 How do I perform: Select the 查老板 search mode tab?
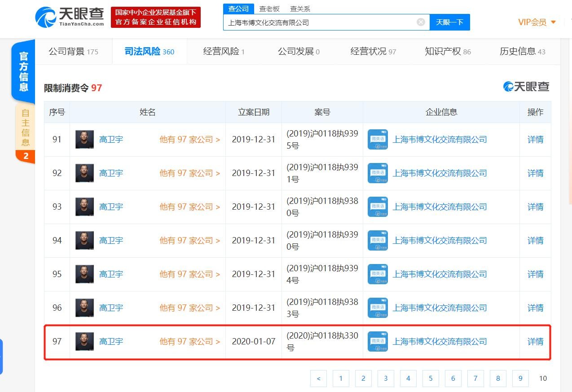269,9
